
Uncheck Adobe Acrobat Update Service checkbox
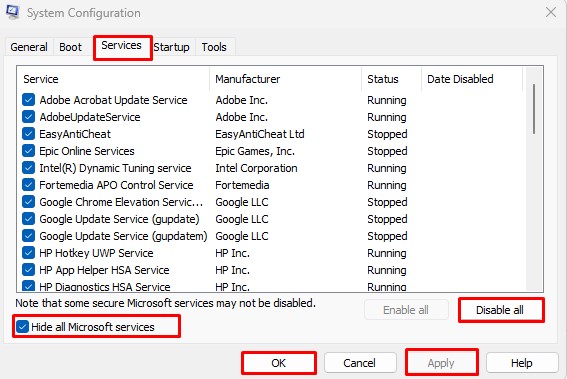click(x=28, y=100)
